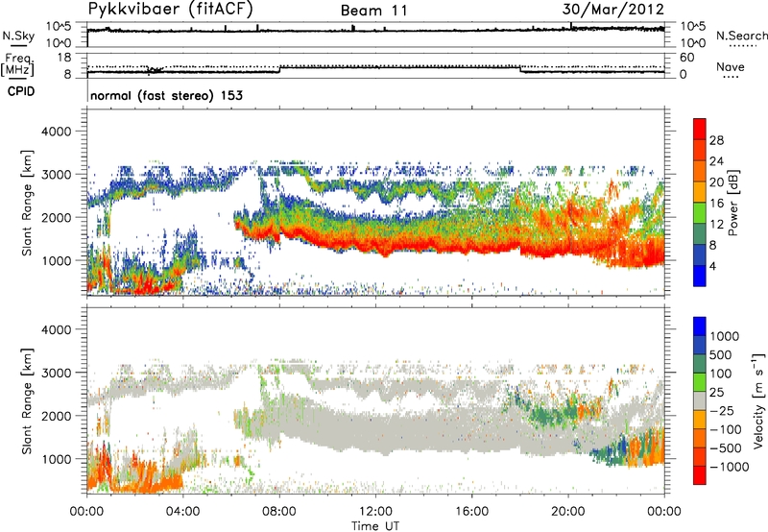Click the '12' power colorbar tick label
The height and width of the screenshot is (532, 768).
coord(716,225)
